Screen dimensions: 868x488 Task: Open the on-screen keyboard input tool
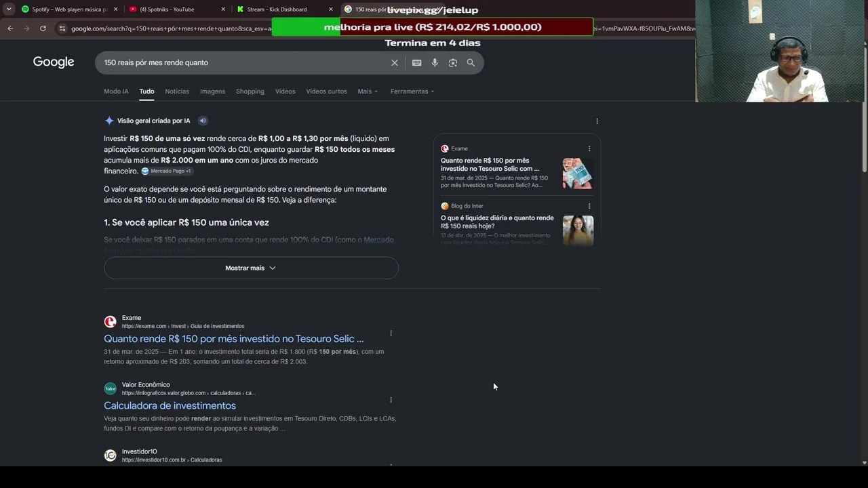[x=417, y=62]
